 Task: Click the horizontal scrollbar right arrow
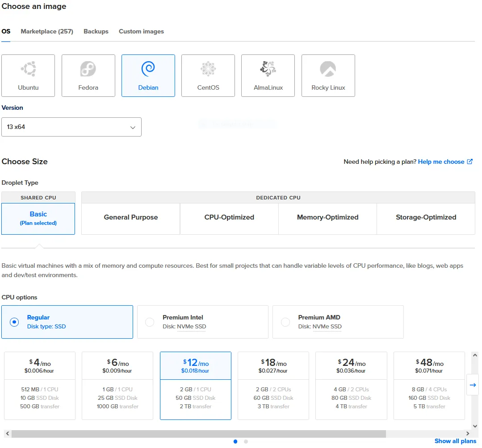point(468,434)
